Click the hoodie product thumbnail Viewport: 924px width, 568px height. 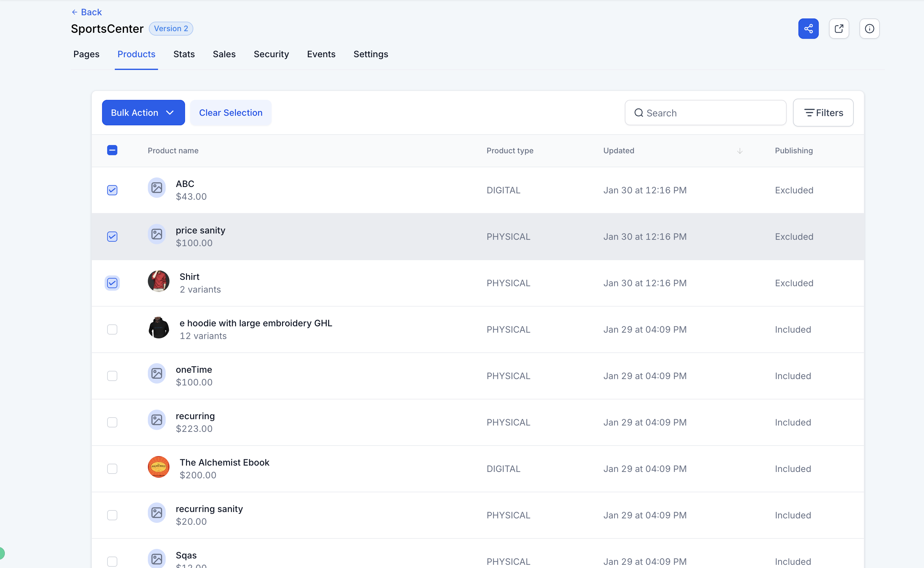pos(159,328)
